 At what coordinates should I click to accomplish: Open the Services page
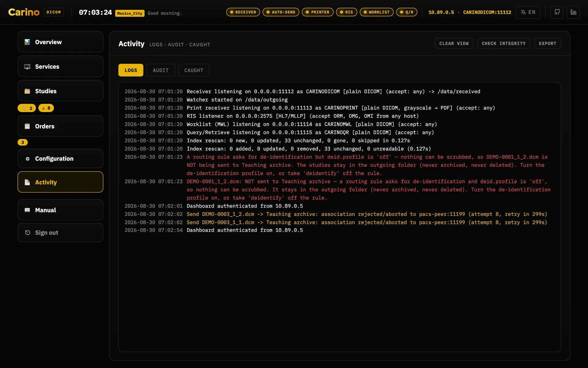pyautogui.click(x=60, y=67)
